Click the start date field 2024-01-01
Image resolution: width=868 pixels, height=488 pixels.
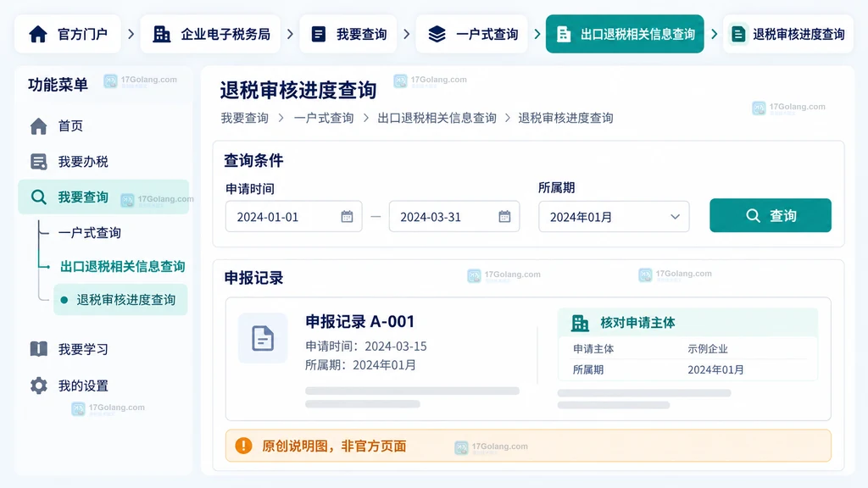point(294,216)
